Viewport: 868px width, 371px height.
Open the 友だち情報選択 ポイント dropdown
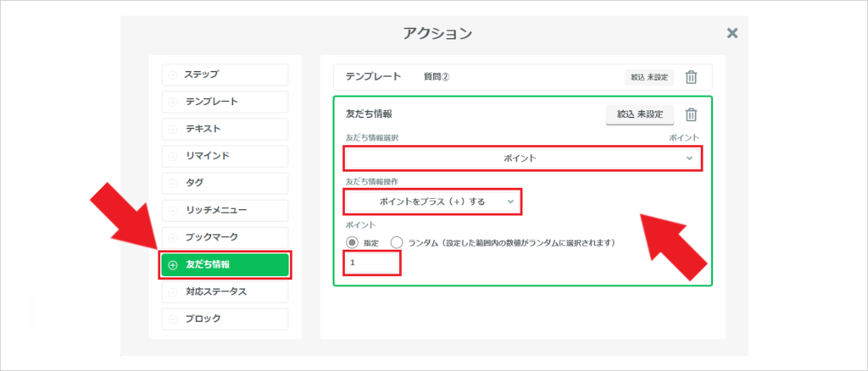pos(522,158)
